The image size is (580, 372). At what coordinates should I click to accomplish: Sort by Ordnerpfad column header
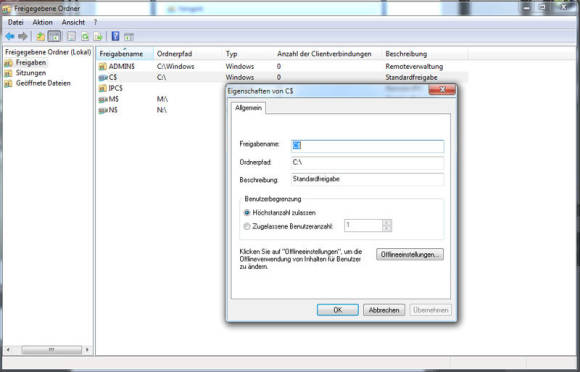[188, 54]
